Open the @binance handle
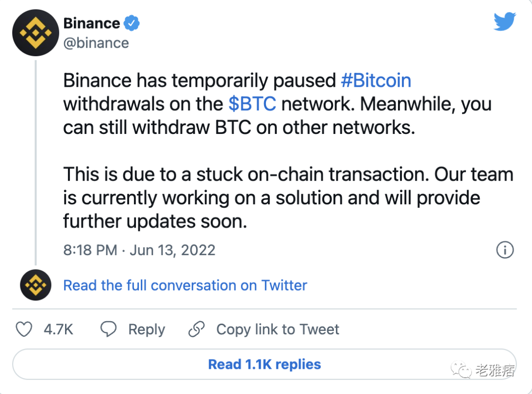This screenshot has width=532, height=394. coord(96,43)
